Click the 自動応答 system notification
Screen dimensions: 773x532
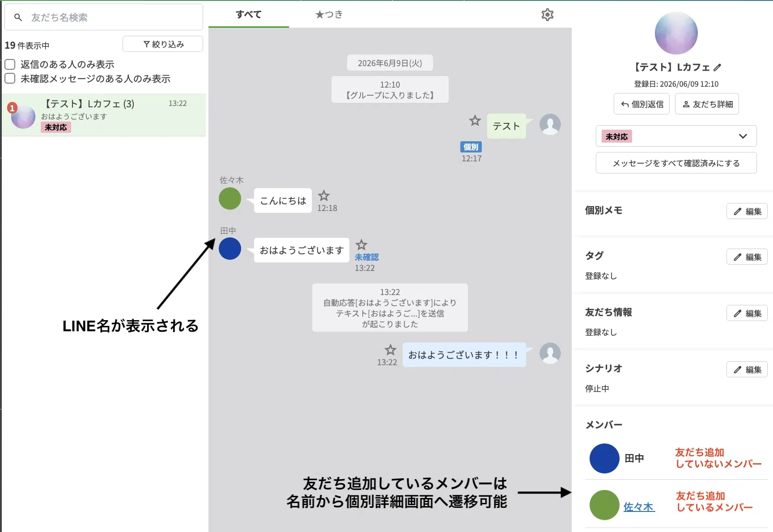(x=390, y=308)
